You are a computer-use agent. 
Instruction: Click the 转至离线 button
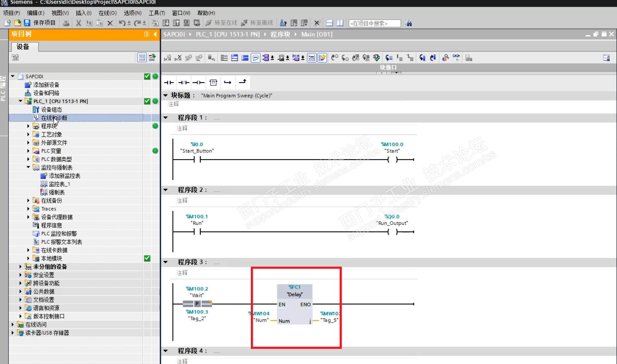[257, 23]
